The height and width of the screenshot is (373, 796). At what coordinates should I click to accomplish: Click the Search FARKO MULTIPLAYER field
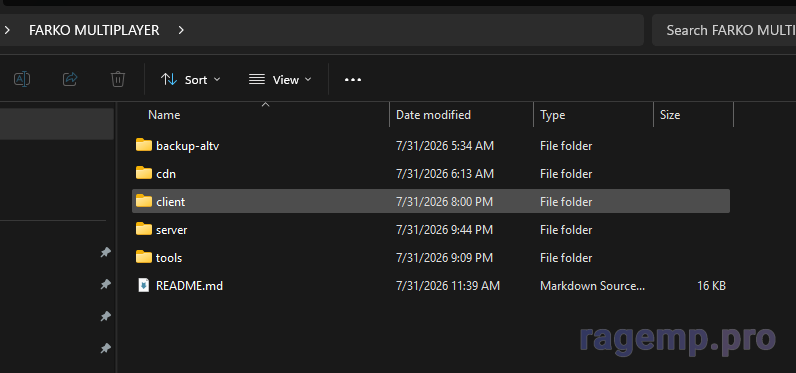coord(724,30)
